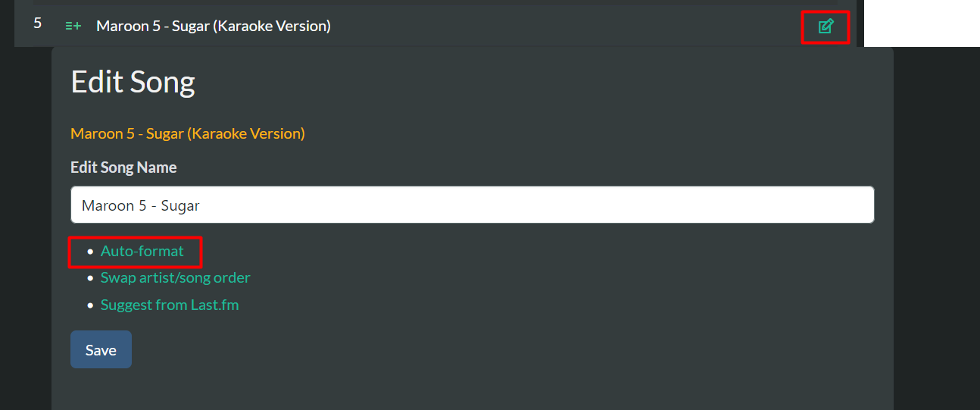Click the bullet before Swap artist/song order

click(x=90, y=278)
